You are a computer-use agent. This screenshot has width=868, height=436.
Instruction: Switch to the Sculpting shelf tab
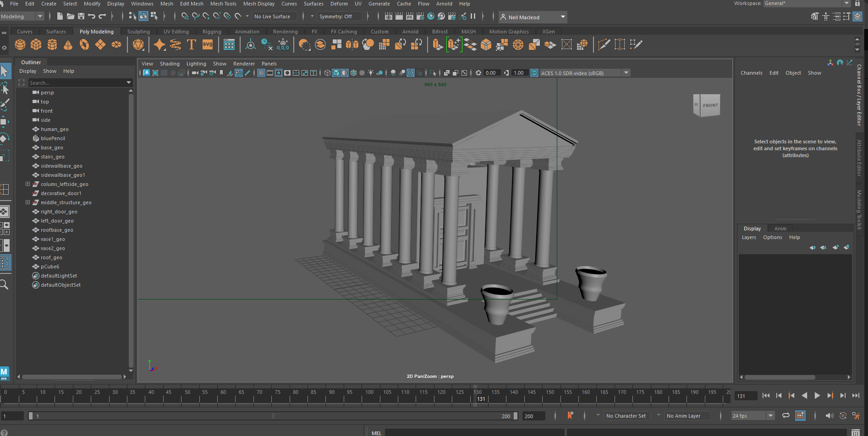coord(138,32)
